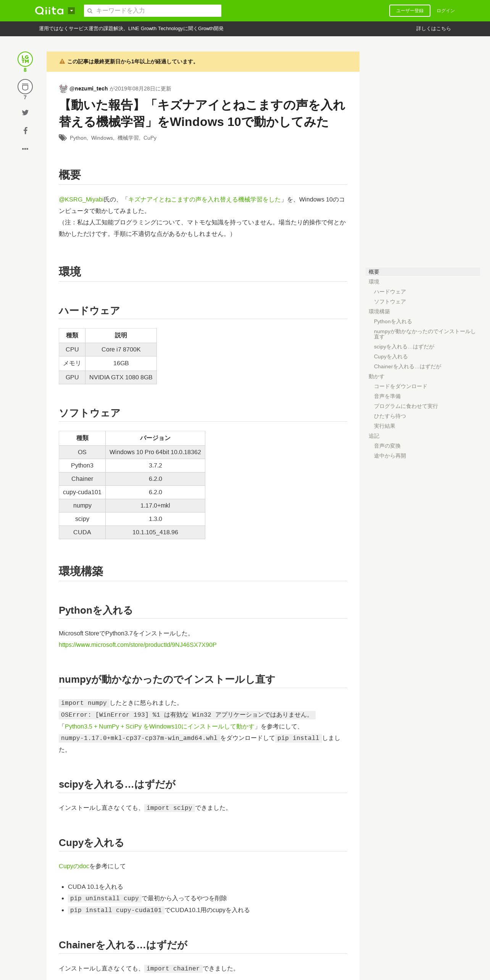Jump to 音声を準備 in the contents list
This screenshot has height=980, width=490.
(387, 396)
